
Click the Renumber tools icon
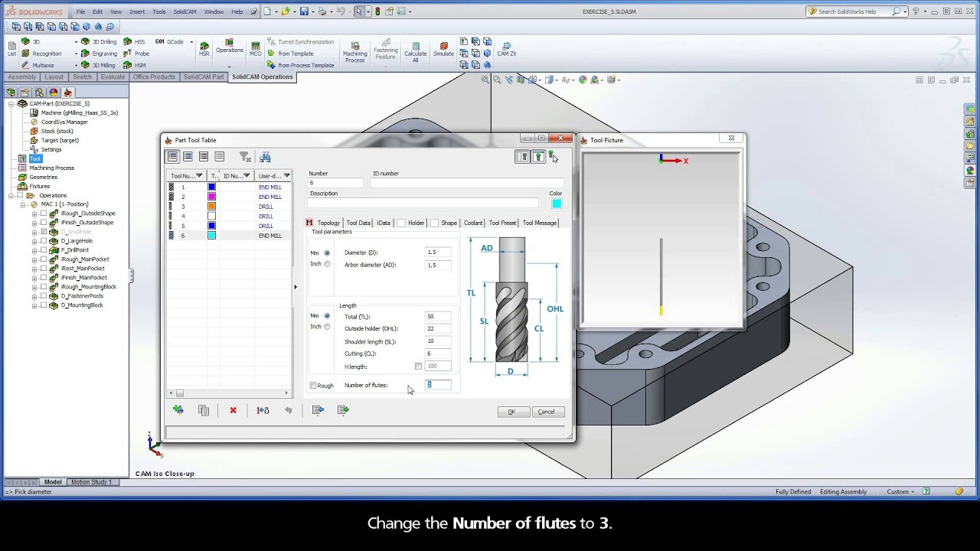263,410
